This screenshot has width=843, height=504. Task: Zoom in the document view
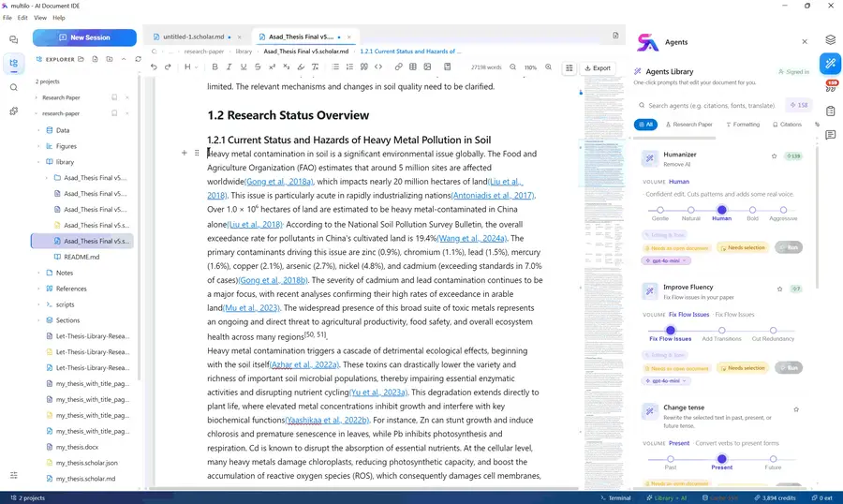(548, 67)
